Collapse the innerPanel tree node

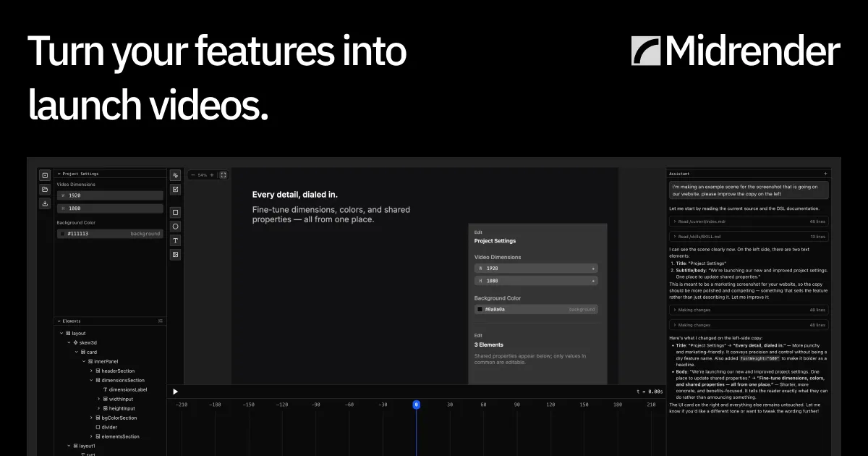coord(84,361)
